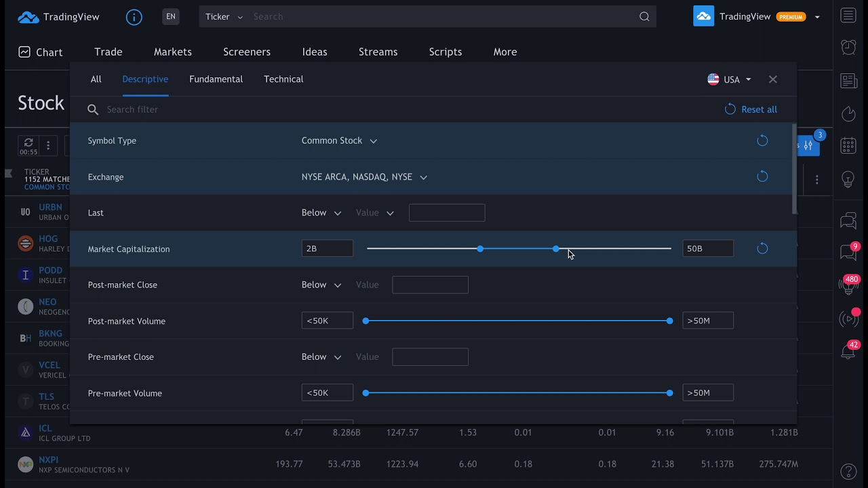868x488 pixels.
Task: Open notifications bell with 42 badge
Action: point(848,351)
